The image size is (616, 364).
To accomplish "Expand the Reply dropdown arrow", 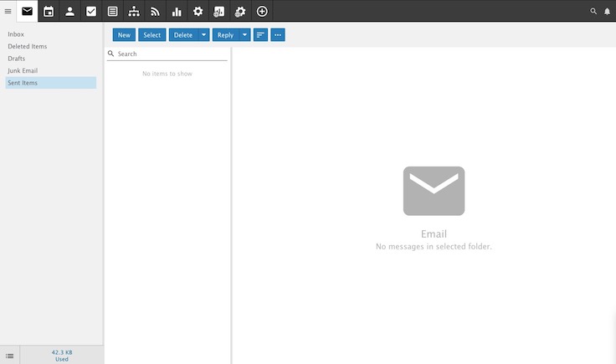I will pyautogui.click(x=244, y=35).
